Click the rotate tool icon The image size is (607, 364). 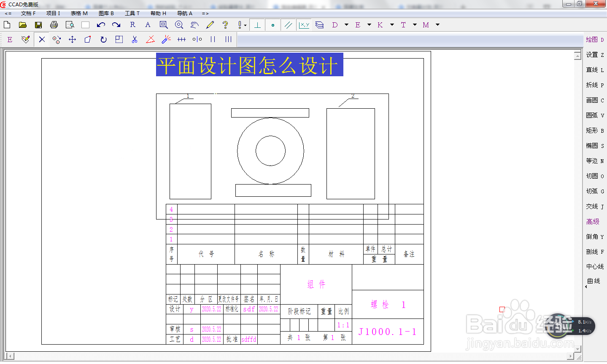tap(103, 39)
